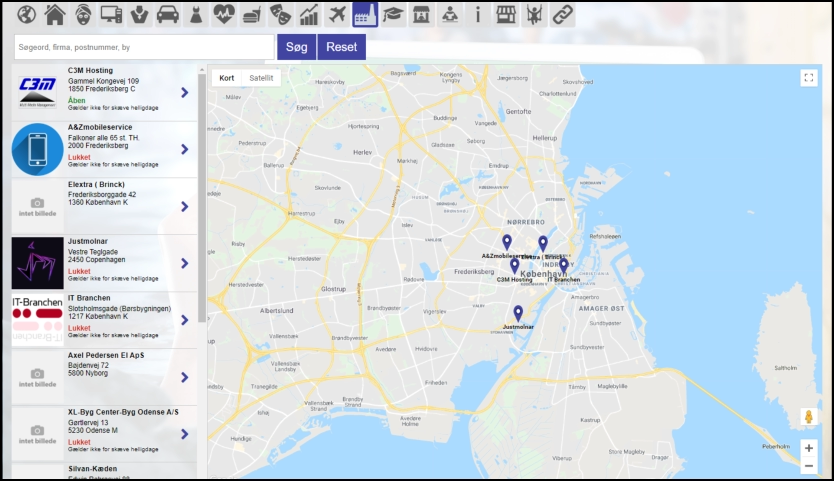Select the chain link category icon
834x481 pixels.
pos(562,14)
